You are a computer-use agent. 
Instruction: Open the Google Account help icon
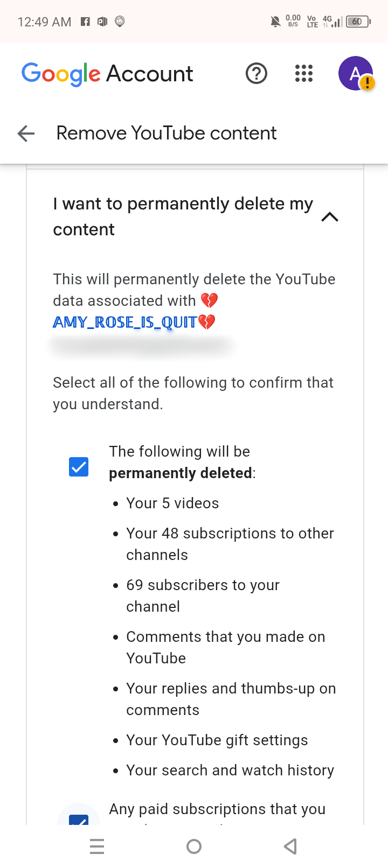(x=257, y=73)
